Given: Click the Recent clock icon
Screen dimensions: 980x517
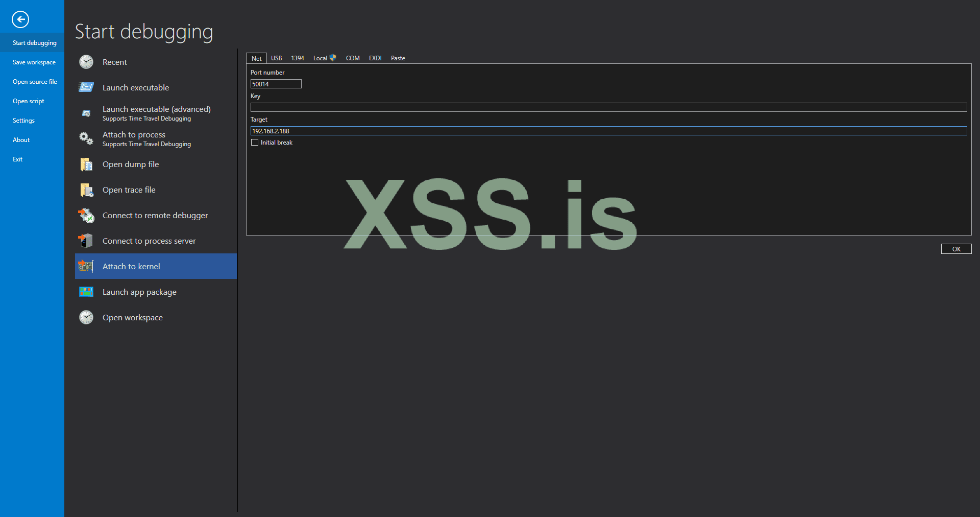Looking at the screenshot, I should click(86, 62).
